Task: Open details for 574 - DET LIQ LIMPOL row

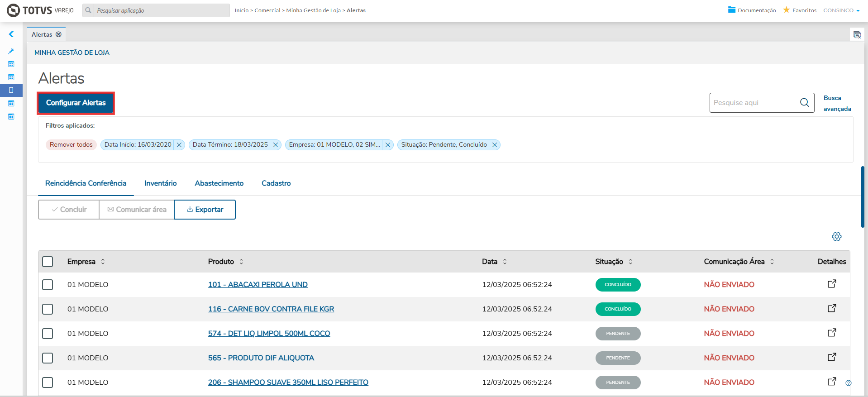Action: (x=832, y=333)
